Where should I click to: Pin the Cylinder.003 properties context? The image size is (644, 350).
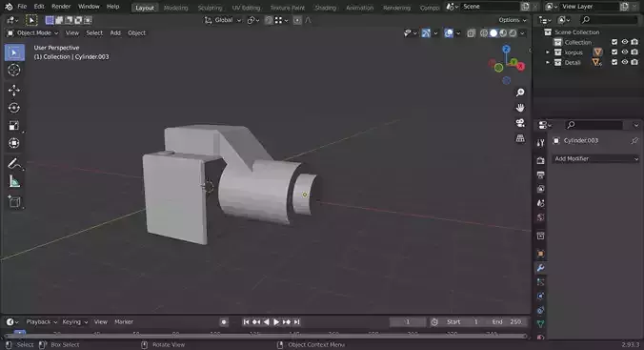[x=634, y=140]
